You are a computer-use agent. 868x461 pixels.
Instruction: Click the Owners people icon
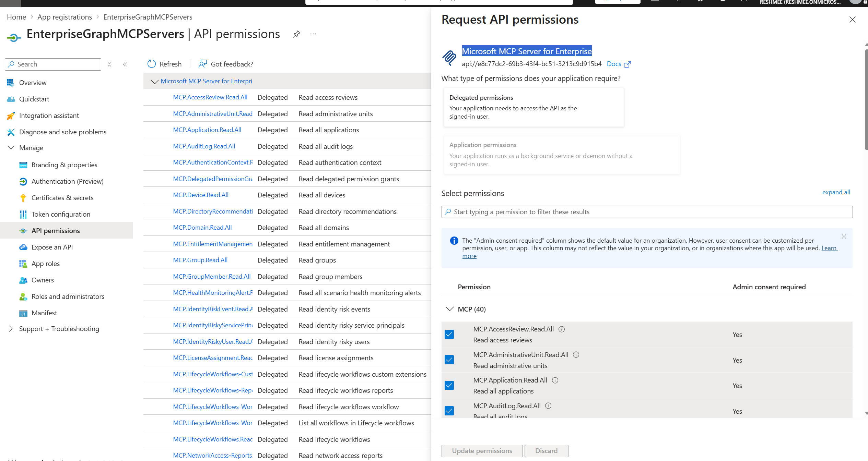click(x=23, y=280)
